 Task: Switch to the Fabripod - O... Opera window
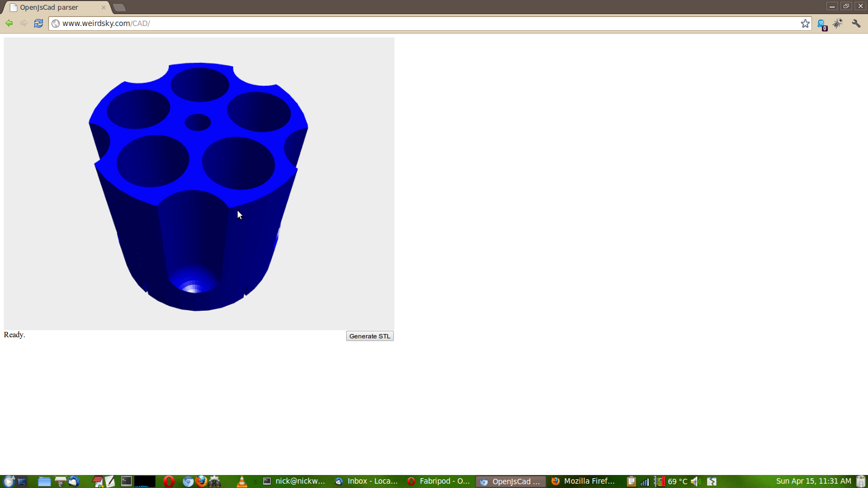point(438,481)
